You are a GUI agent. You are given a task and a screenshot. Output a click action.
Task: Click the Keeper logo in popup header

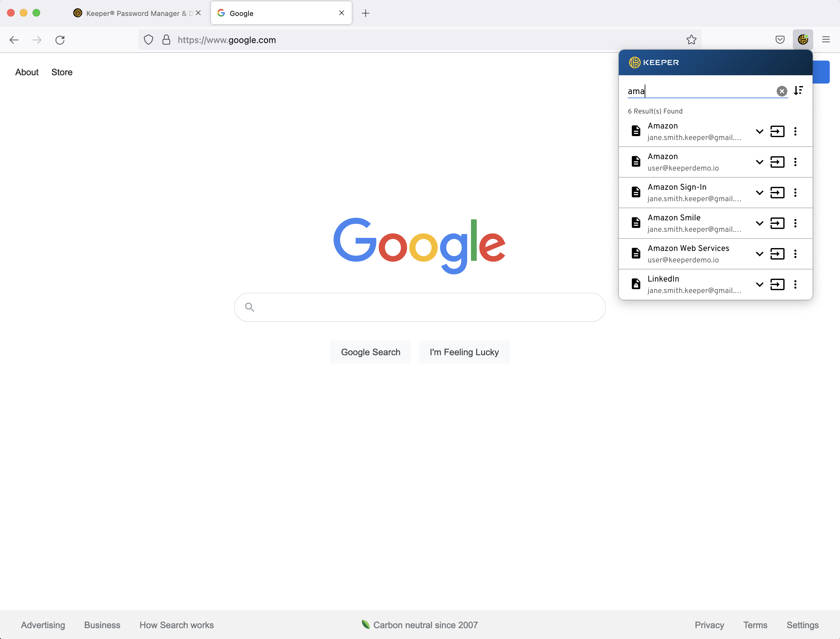[654, 62]
